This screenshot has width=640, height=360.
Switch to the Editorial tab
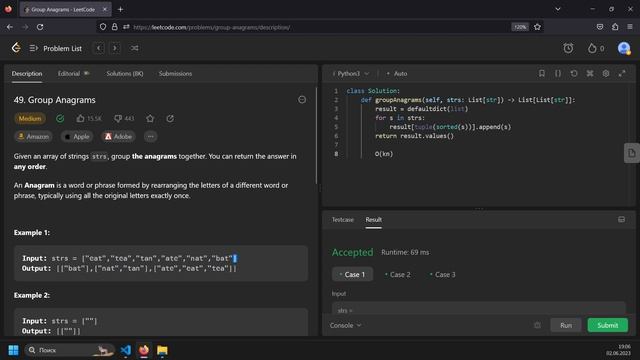click(73, 73)
